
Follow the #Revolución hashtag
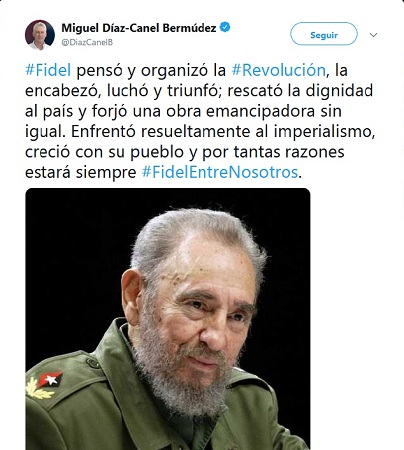pyautogui.click(x=278, y=70)
